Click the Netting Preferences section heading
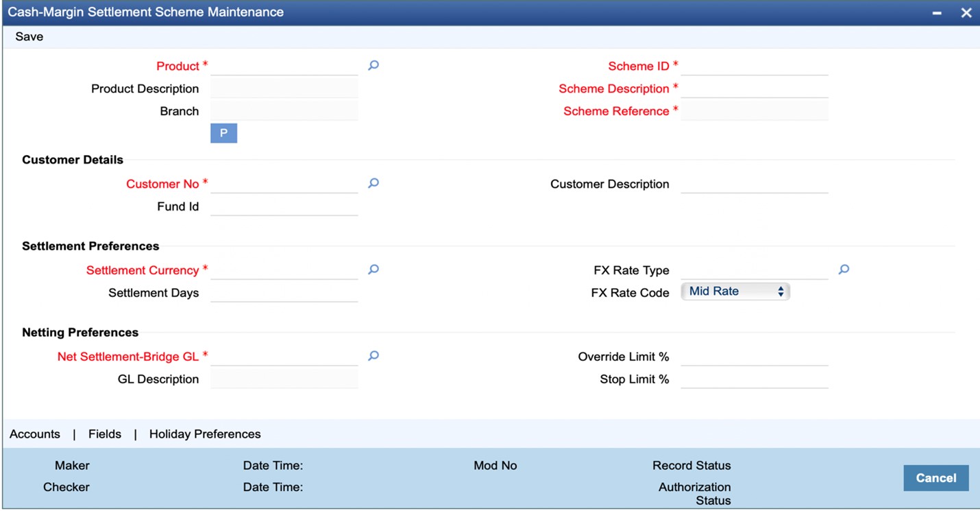 click(x=80, y=333)
